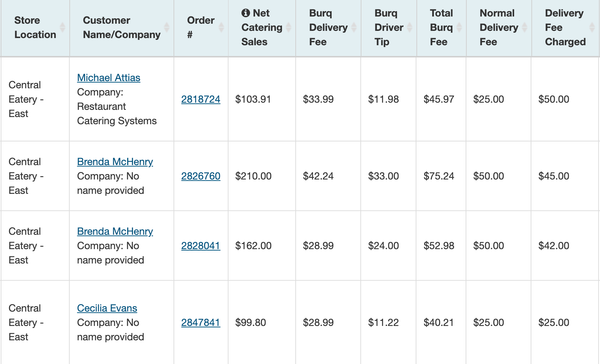Open Brenda McHenry link for order 2828041
This screenshot has height=364, width=600.
(115, 232)
